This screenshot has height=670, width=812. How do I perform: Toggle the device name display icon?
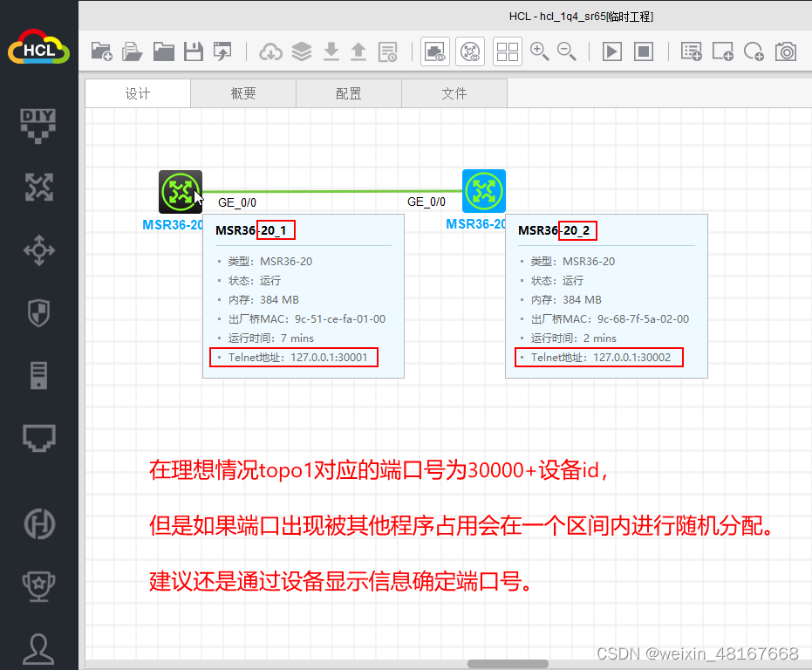click(470, 51)
